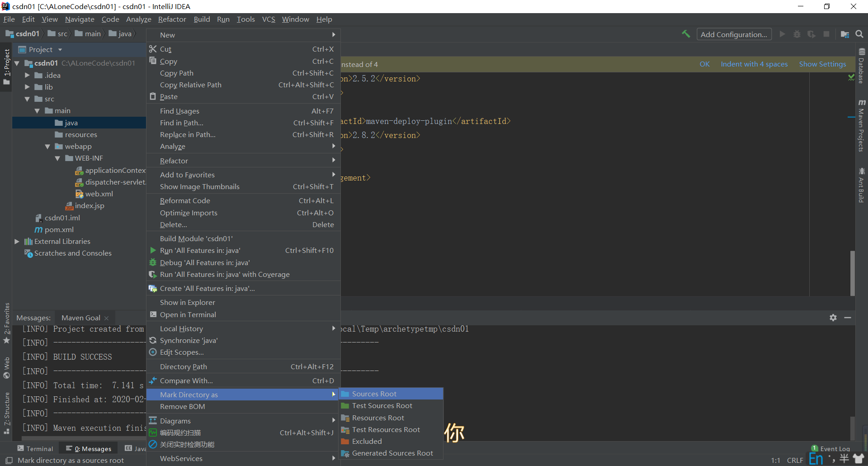Click Indent with 4 spaces link

tap(754, 64)
